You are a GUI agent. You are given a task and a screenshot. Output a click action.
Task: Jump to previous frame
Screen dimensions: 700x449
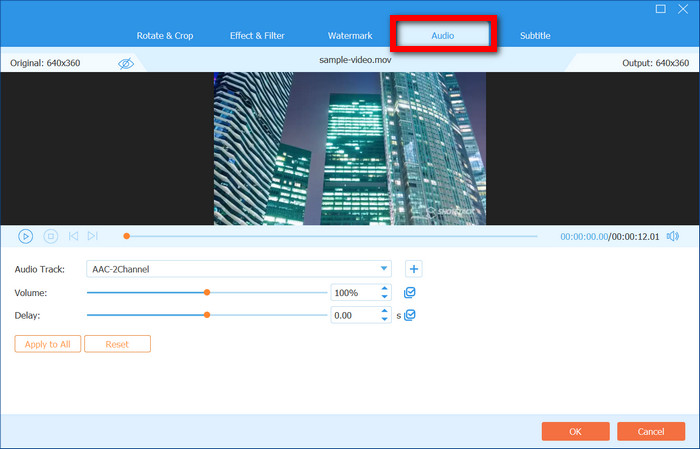click(73, 236)
